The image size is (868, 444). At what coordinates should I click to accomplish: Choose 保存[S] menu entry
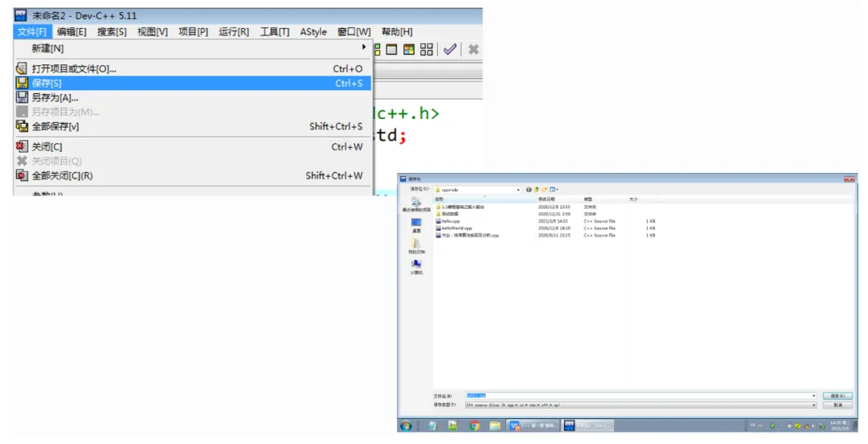[x=193, y=83]
